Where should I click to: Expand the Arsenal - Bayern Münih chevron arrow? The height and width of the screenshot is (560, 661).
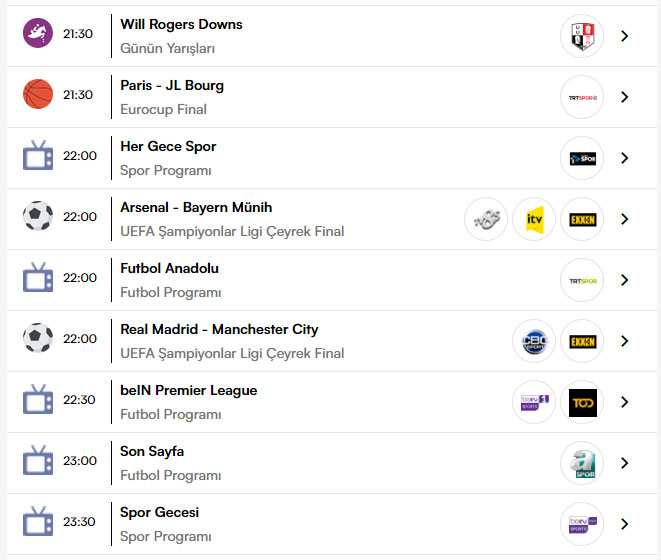click(625, 219)
